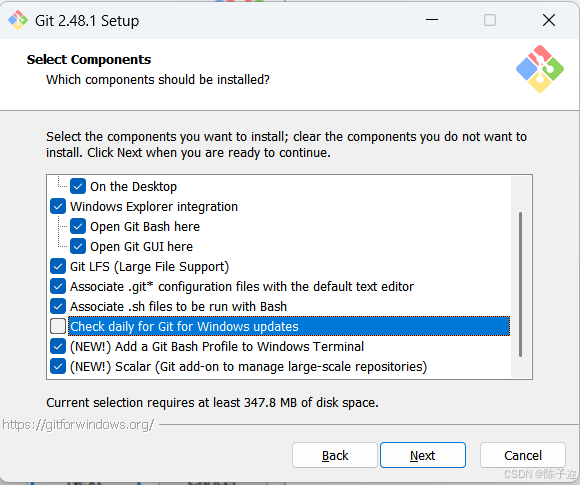
Task: Minimize the Git Setup window
Action: (x=432, y=20)
